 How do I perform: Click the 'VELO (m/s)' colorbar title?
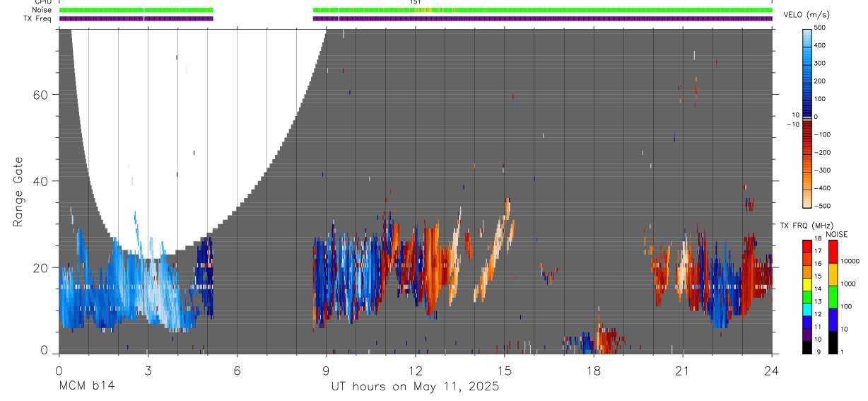coord(807,15)
